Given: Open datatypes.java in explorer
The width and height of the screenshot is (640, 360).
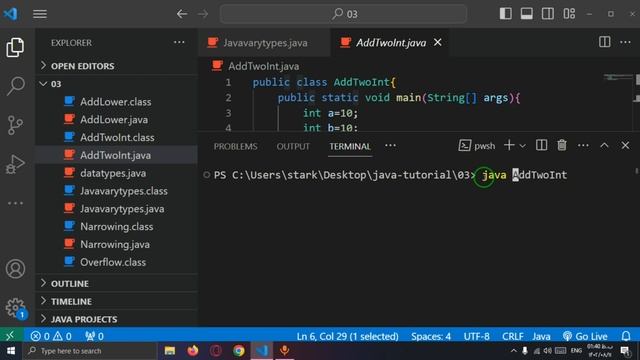Looking at the screenshot, I should 116,173.
